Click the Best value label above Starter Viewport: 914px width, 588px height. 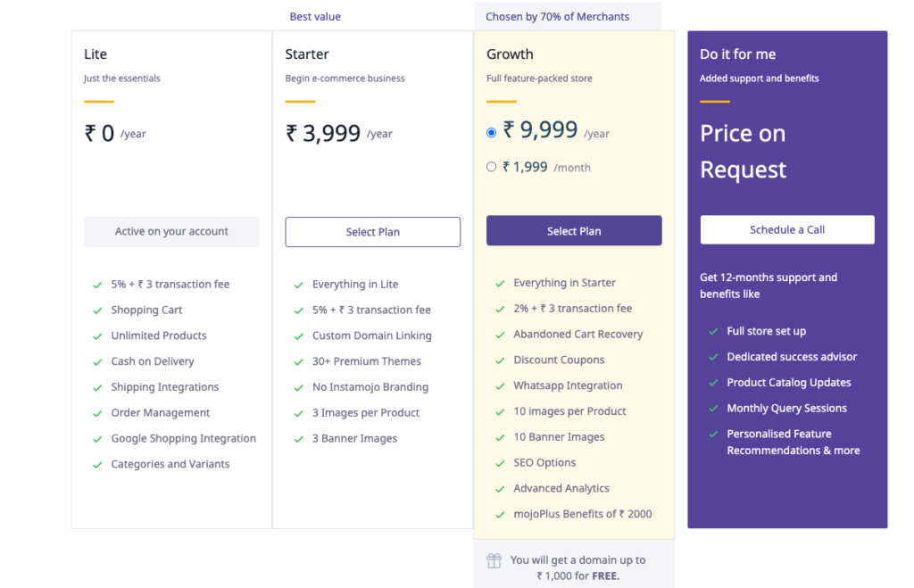(315, 17)
